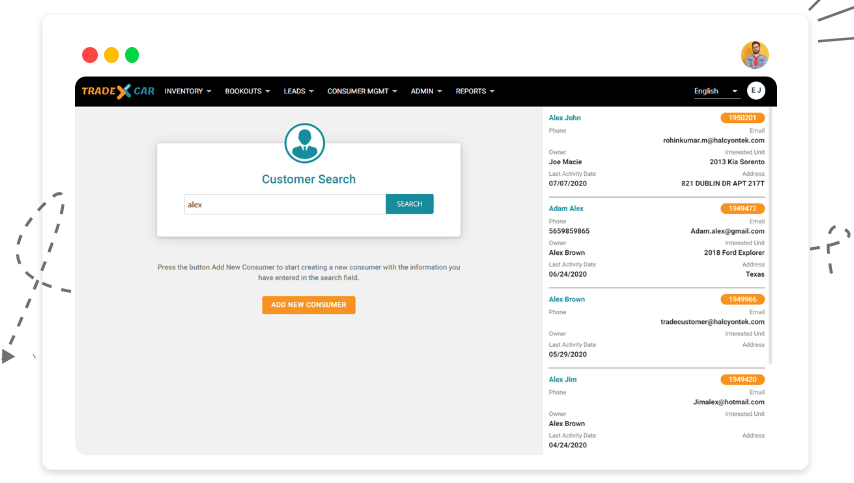Open the Reports menu
Viewport: 854px width, 483px height.
475,91
